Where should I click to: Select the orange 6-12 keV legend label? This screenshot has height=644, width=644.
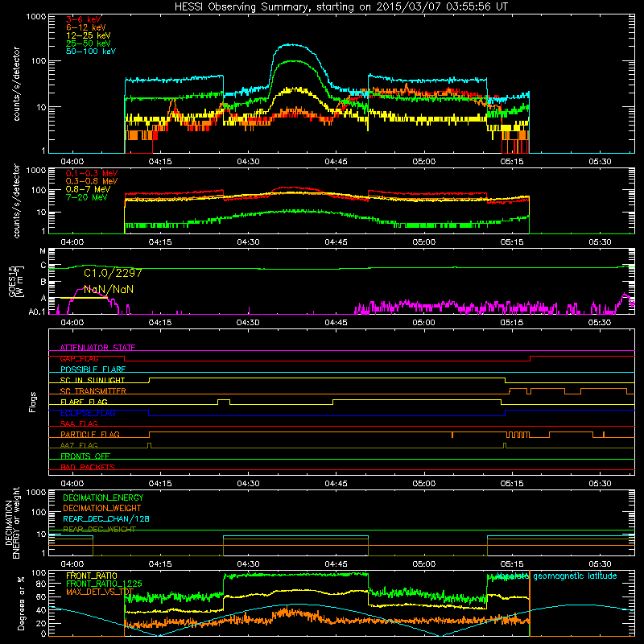pyautogui.click(x=86, y=27)
